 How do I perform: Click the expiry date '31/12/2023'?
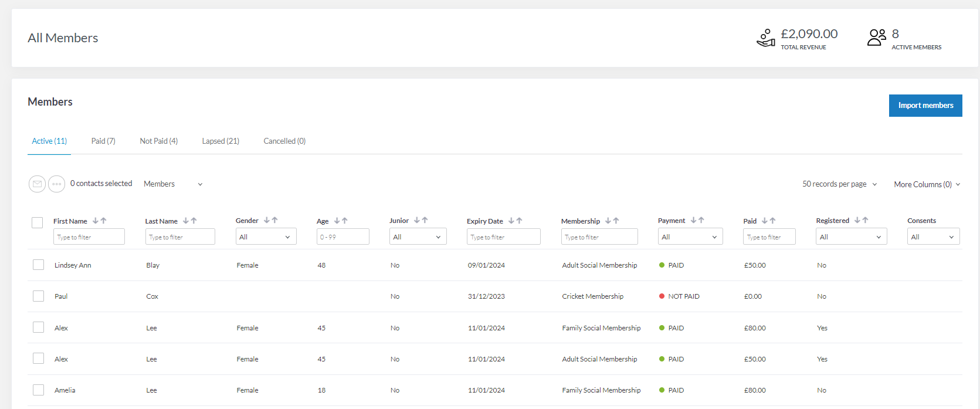486,296
